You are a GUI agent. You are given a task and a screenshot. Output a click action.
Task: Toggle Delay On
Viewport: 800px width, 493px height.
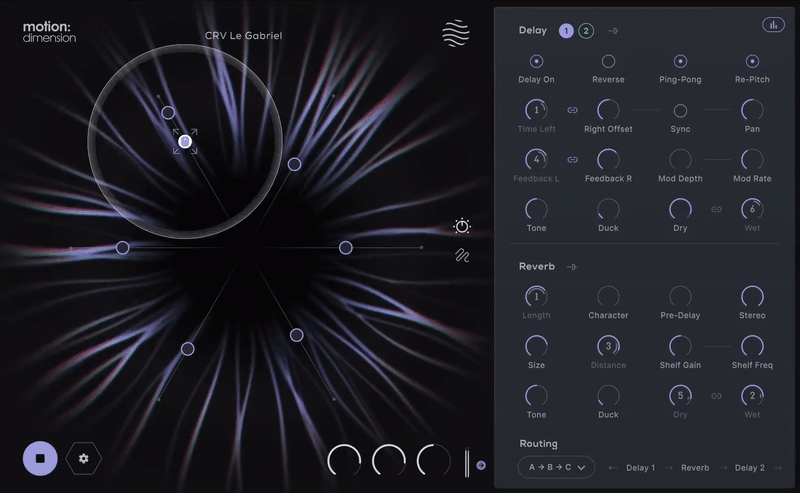point(536,61)
